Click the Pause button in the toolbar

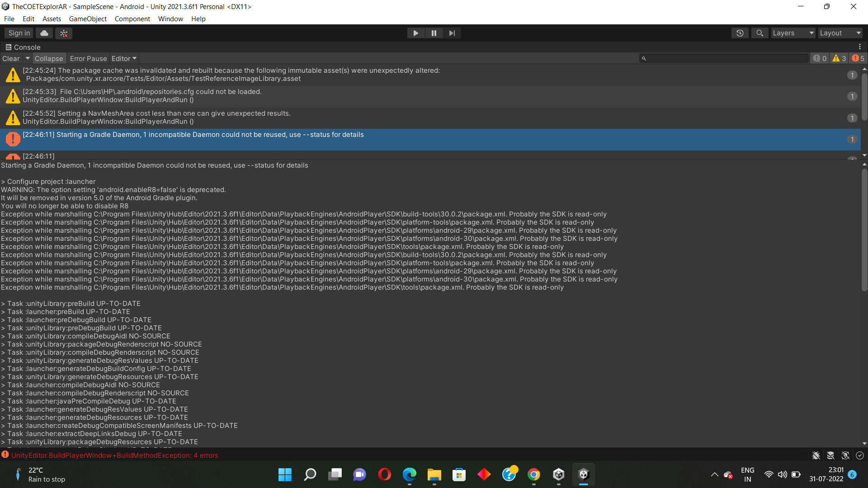coord(434,33)
